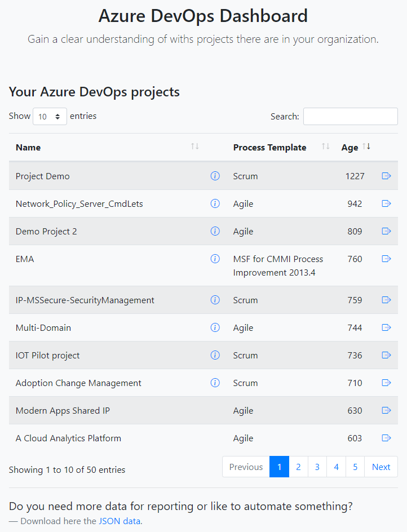Open EMA project via arrow icon

[386, 259]
